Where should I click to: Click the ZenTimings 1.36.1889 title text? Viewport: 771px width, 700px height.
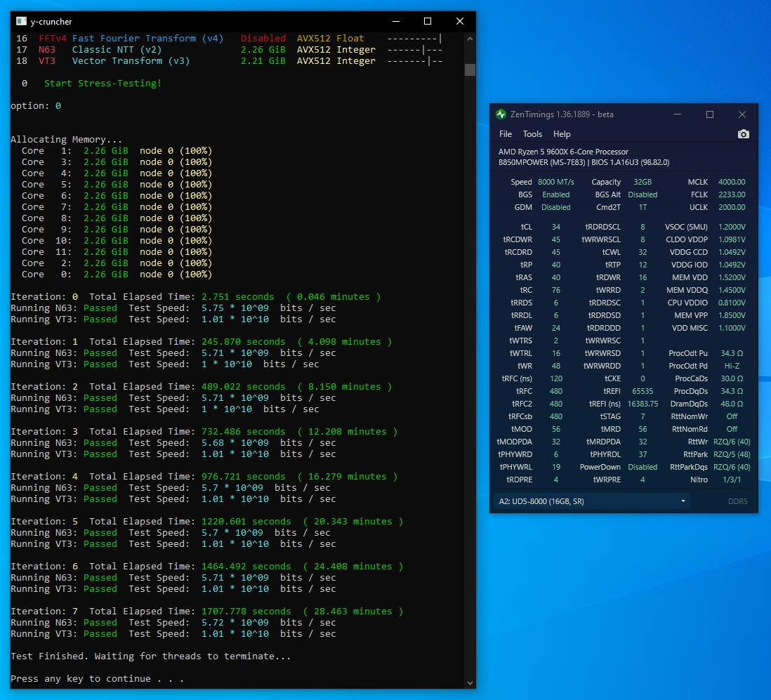(x=561, y=114)
